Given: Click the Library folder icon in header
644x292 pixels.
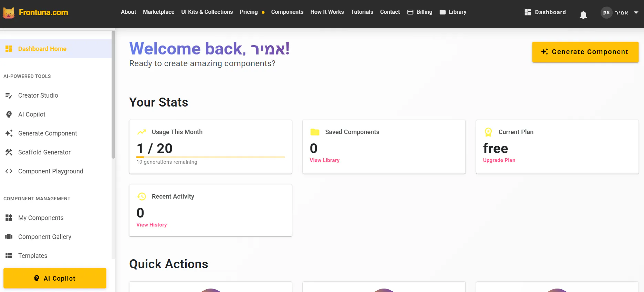Looking at the screenshot, I should [443, 12].
